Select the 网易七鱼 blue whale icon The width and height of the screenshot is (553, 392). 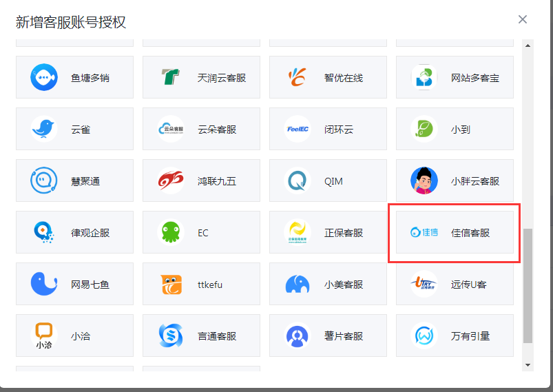[44, 284]
